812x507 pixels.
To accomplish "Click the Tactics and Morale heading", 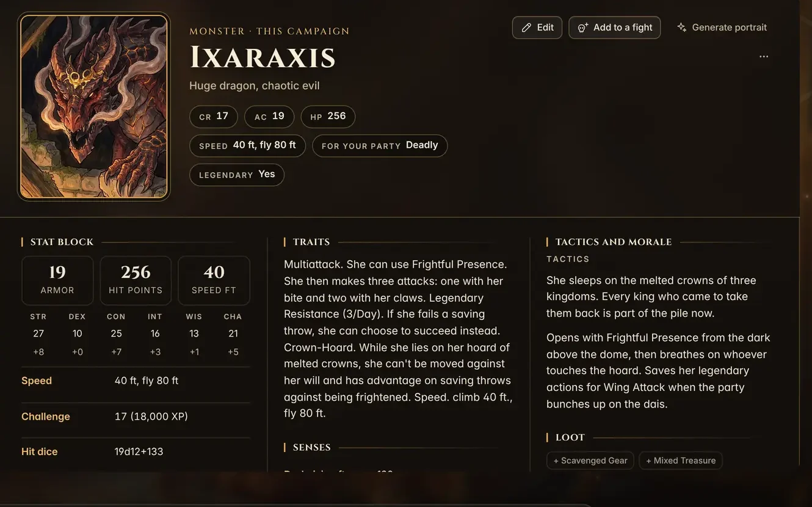I will click(x=614, y=242).
